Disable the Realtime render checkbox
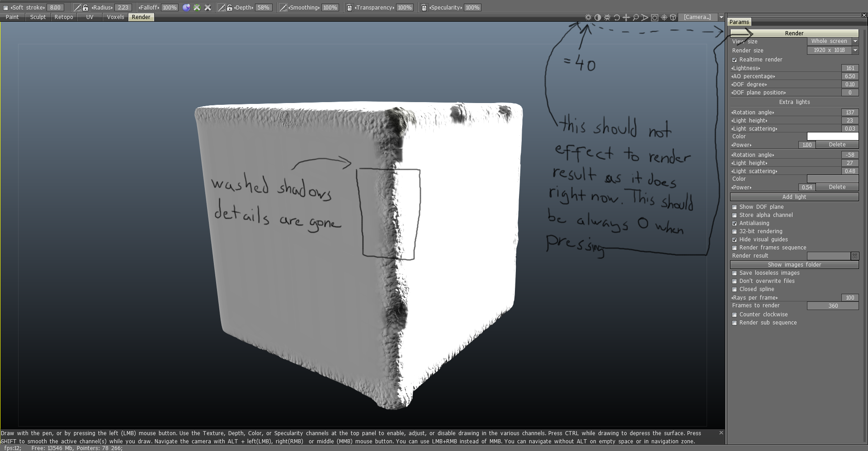The image size is (868, 451). (735, 60)
